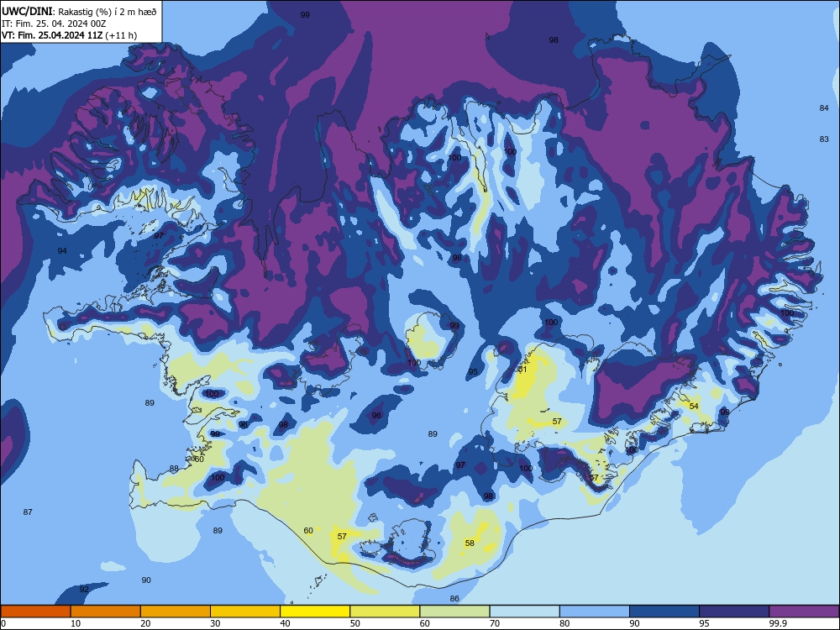Click the dark orange 0–10 legend swatch

coord(35,612)
